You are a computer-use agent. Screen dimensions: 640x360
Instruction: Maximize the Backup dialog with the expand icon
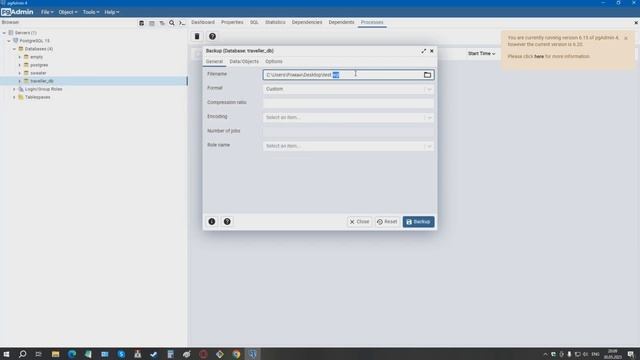pyautogui.click(x=423, y=51)
